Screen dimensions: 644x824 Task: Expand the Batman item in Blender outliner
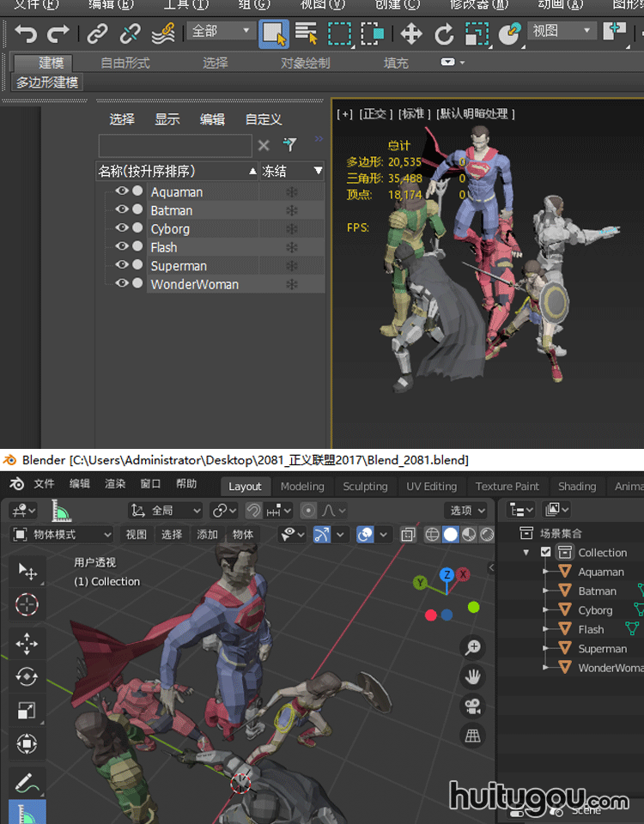[544, 591]
